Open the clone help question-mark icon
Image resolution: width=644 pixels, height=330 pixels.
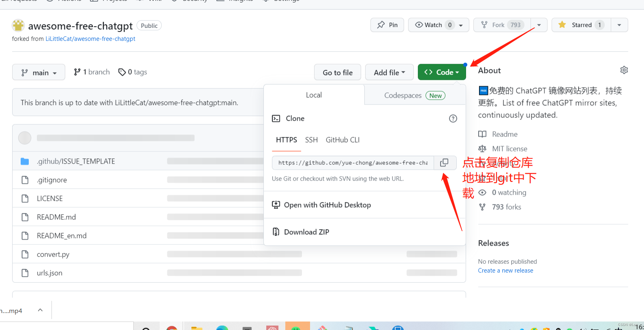click(453, 119)
